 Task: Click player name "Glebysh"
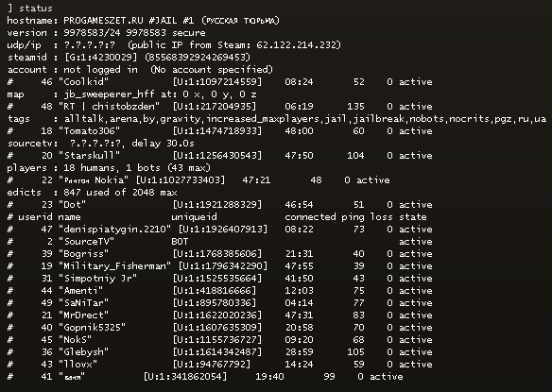click(x=83, y=352)
